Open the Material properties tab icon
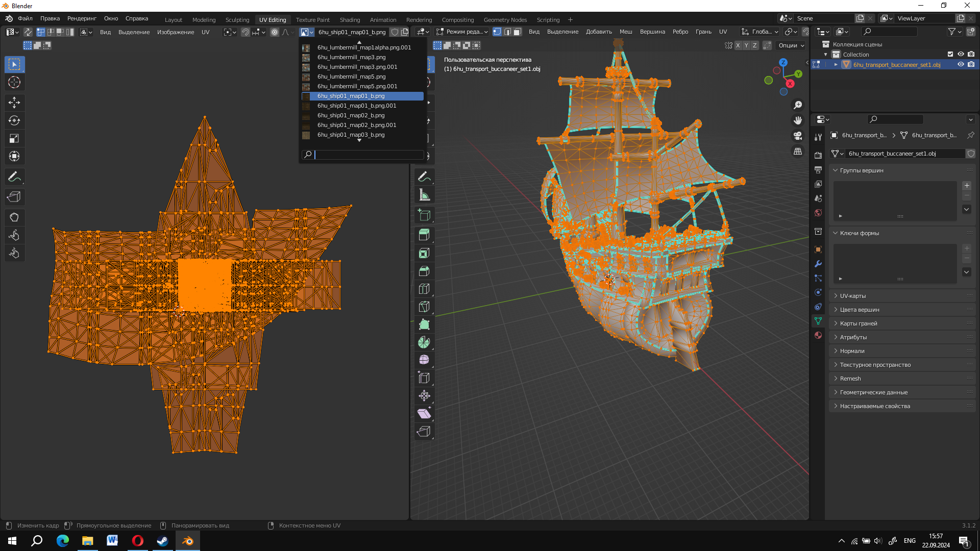 click(x=818, y=335)
